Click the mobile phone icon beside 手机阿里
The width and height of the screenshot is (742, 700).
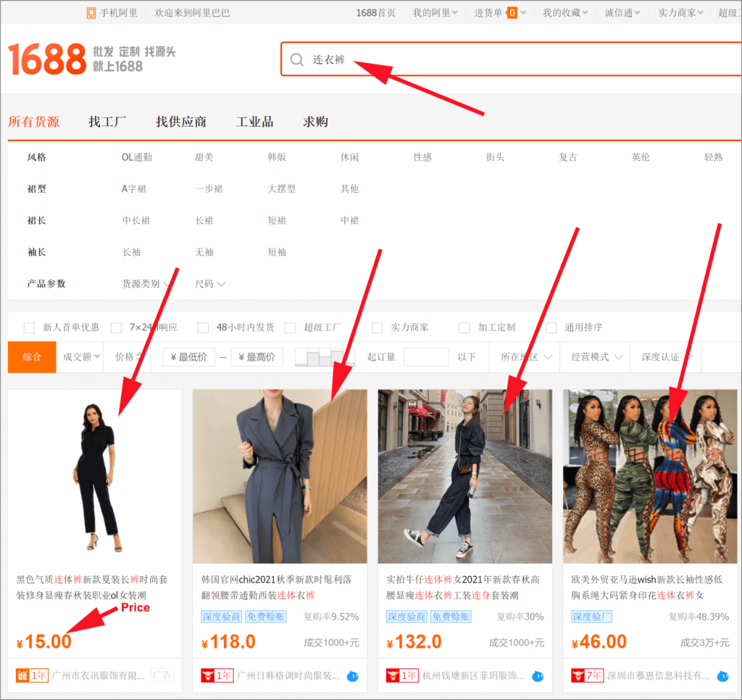tap(91, 12)
